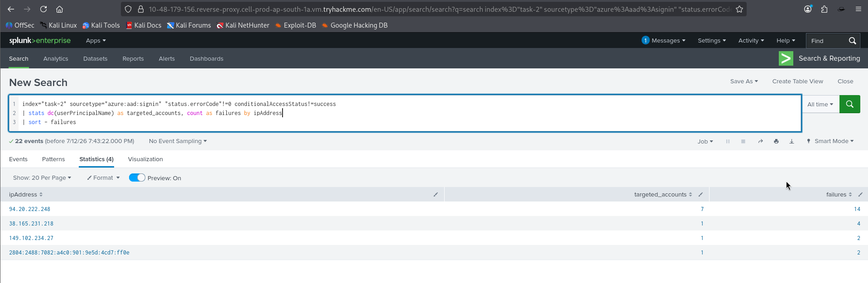Stop the search job
Image resolution: width=868 pixels, height=283 pixels.
coord(743,141)
